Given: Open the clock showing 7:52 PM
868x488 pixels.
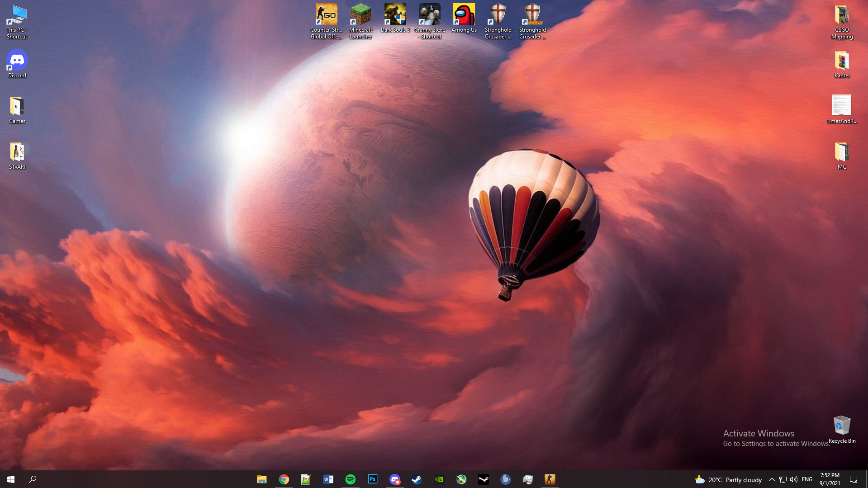Looking at the screenshot, I should pyautogui.click(x=830, y=479).
